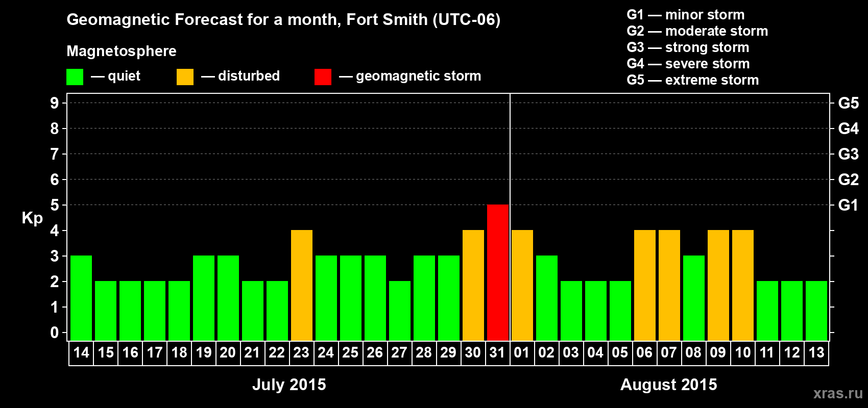868x408 pixels.
Task: Click the G2 right axis label
Action: point(848,180)
